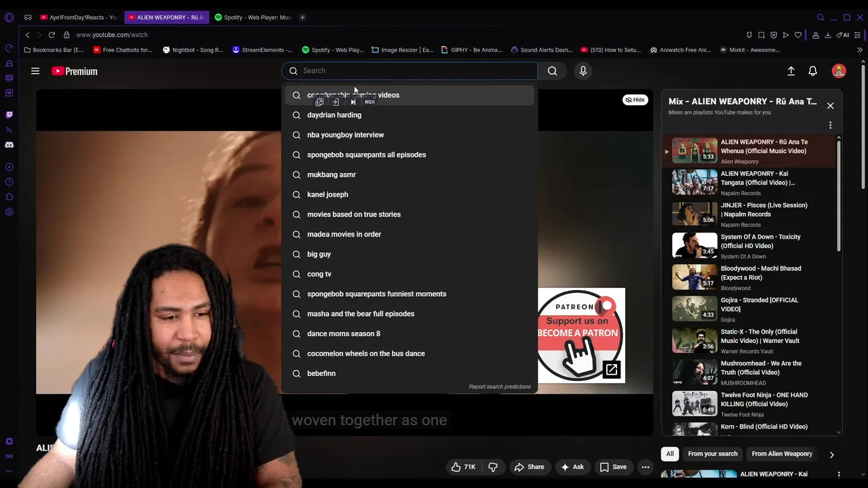Click the browser tab search magnifier icon
The width and height of the screenshot is (868, 488).
click(821, 17)
